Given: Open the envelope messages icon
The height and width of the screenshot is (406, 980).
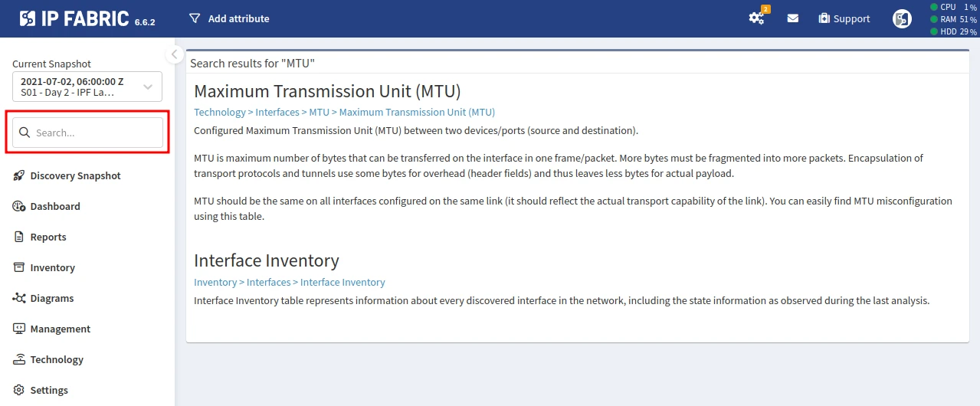Looking at the screenshot, I should pos(793,18).
